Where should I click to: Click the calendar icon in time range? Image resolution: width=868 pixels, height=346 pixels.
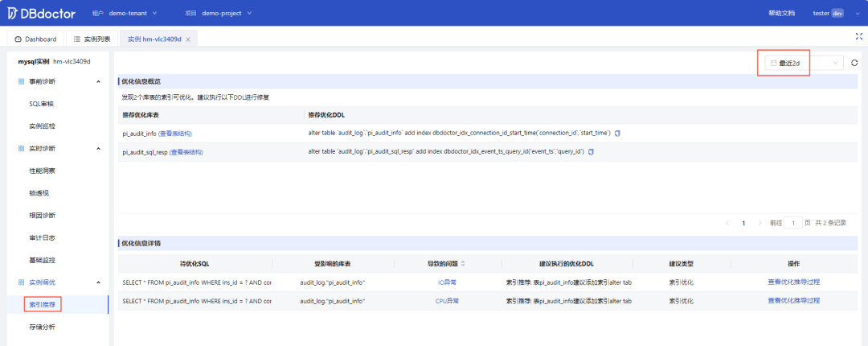[773, 64]
